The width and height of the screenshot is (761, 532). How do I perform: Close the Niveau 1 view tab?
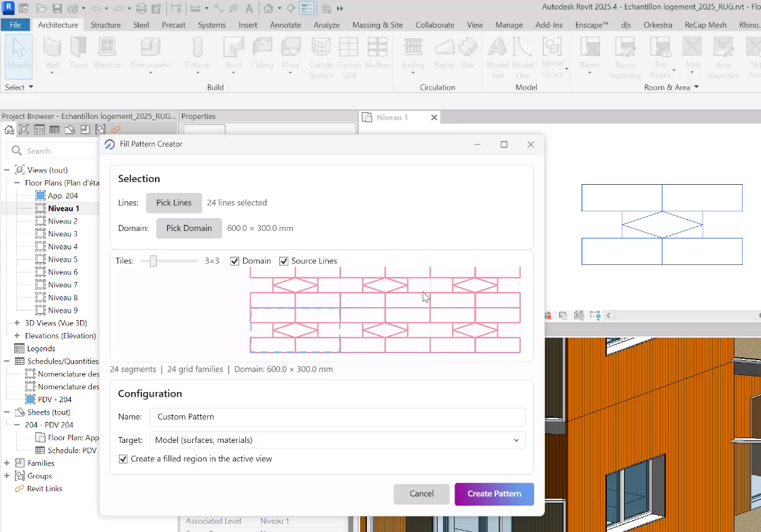tap(434, 118)
